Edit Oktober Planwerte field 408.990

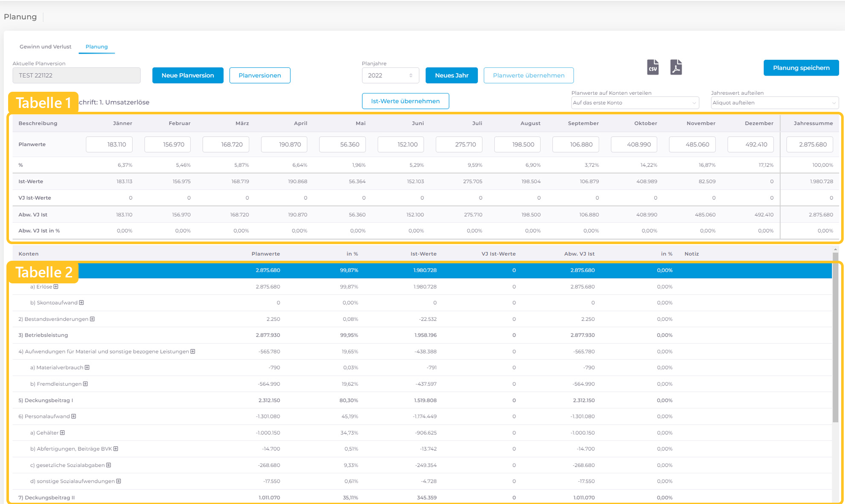(x=634, y=144)
